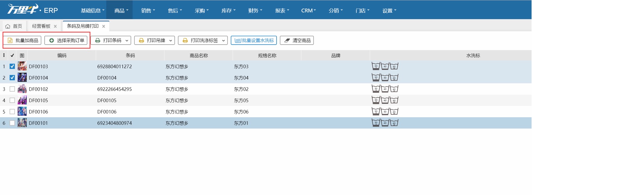Close the 条码及吊牌打印 tab
This screenshot has height=195, width=644.
(x=104, y=26)
